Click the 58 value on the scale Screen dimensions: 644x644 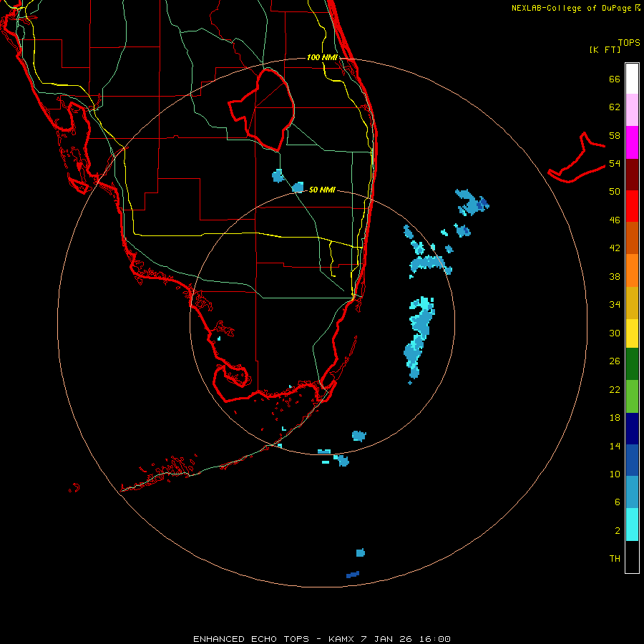point(615,135)
